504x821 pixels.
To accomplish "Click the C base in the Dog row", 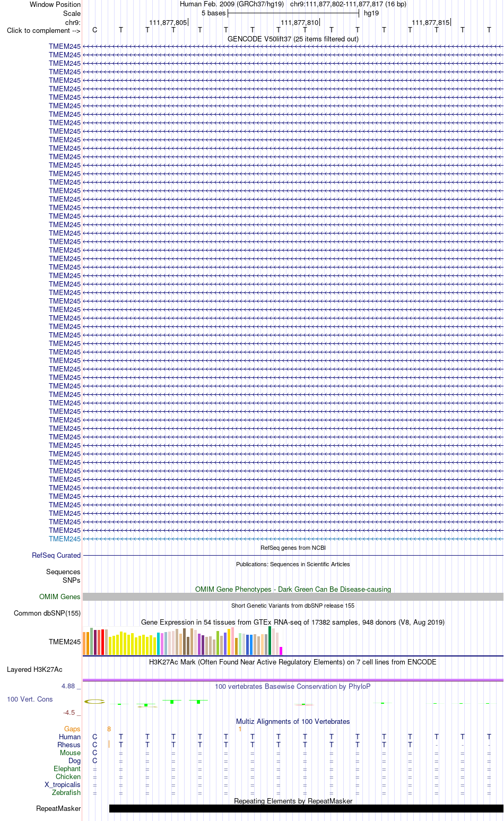I will (x=95, y=760).
